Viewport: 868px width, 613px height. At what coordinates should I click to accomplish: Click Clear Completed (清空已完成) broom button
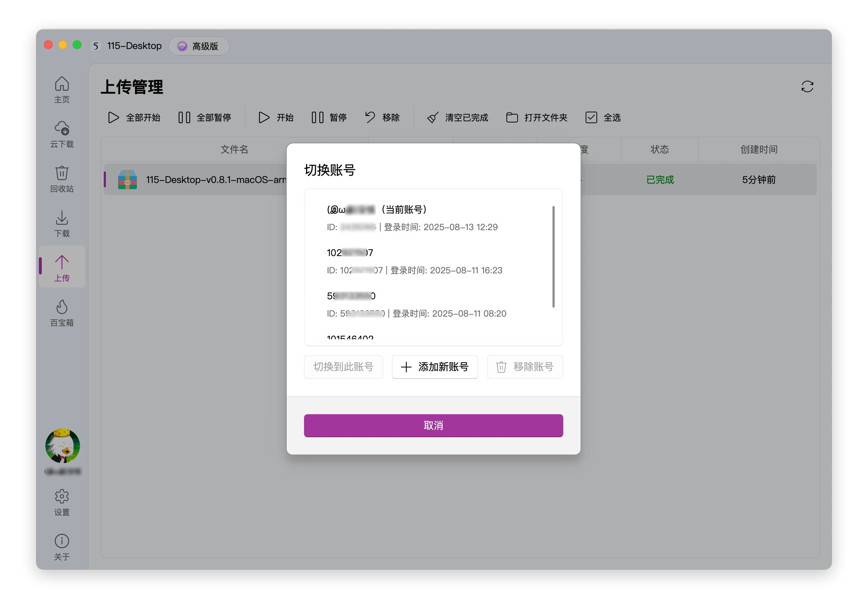[457, 118]
